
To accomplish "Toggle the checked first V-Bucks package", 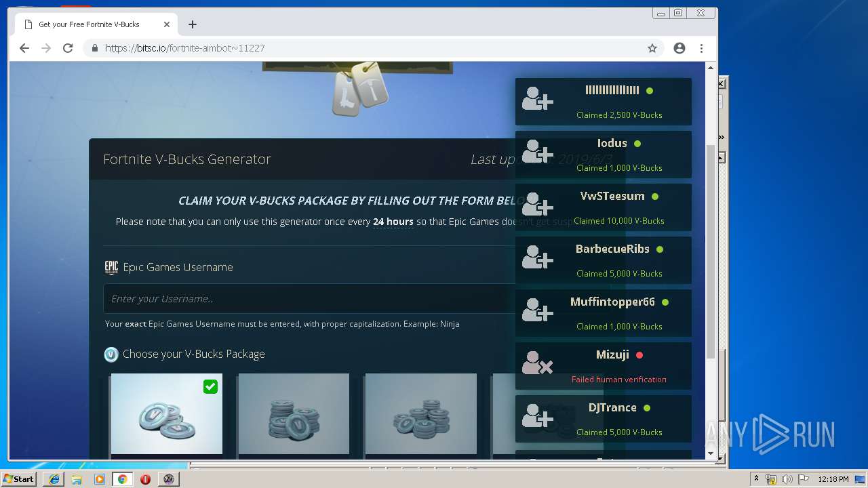I will pos(210,386).
